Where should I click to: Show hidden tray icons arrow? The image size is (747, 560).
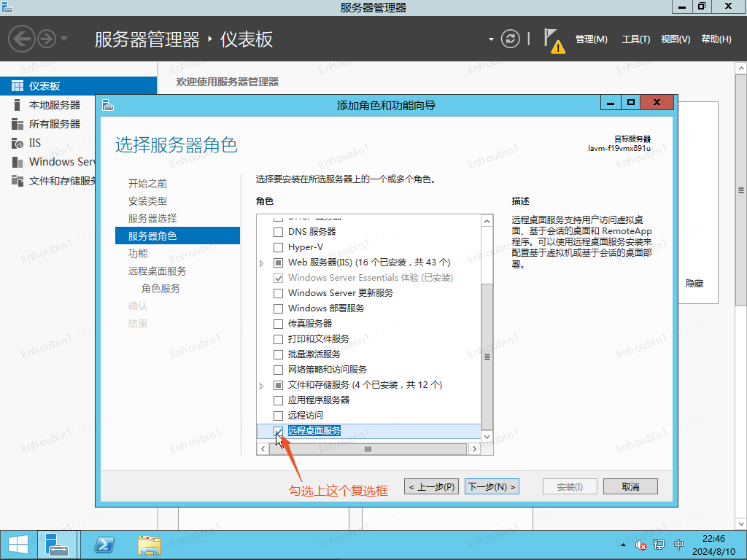click(x=623, y=544)
